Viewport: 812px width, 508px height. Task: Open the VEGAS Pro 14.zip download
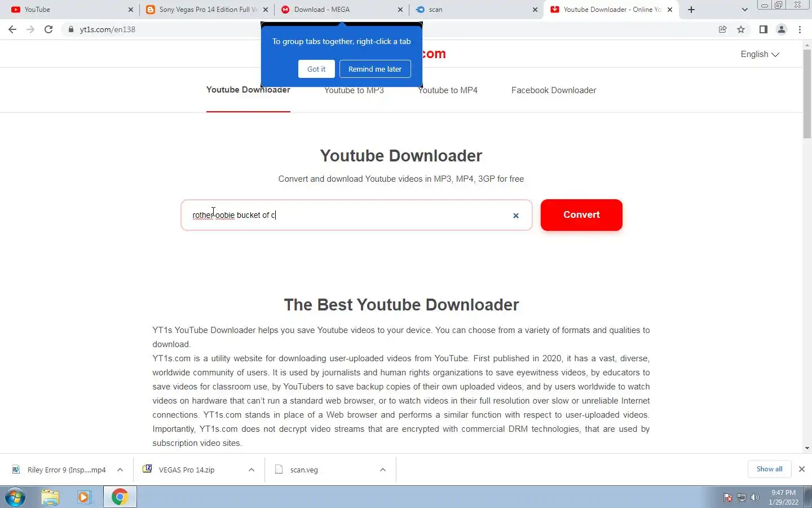pos(180,470)
